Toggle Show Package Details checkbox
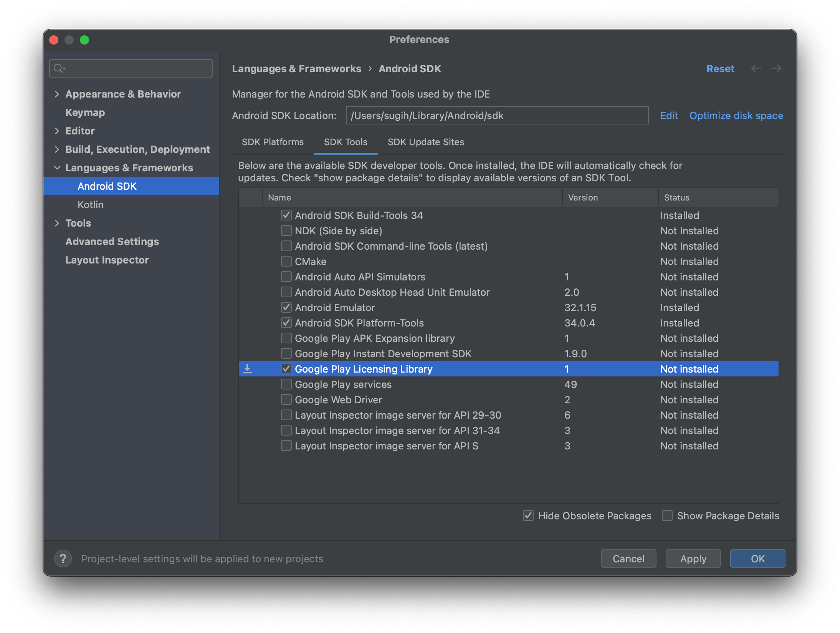Image resolution: width=840 pixels, height=633 pixels. pos(667,515)
